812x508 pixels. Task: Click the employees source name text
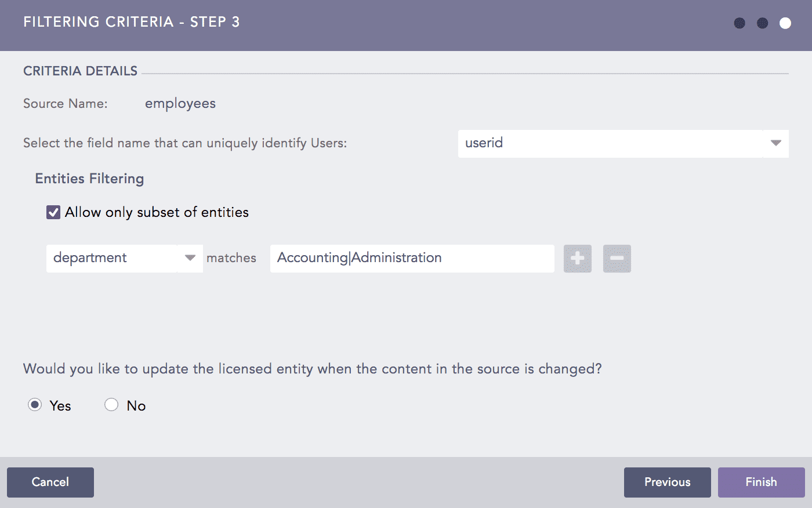click(180, 103)
